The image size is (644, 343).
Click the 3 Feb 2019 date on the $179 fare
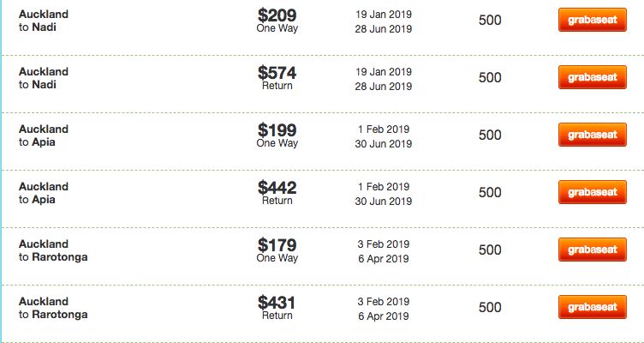click(383, 244)
